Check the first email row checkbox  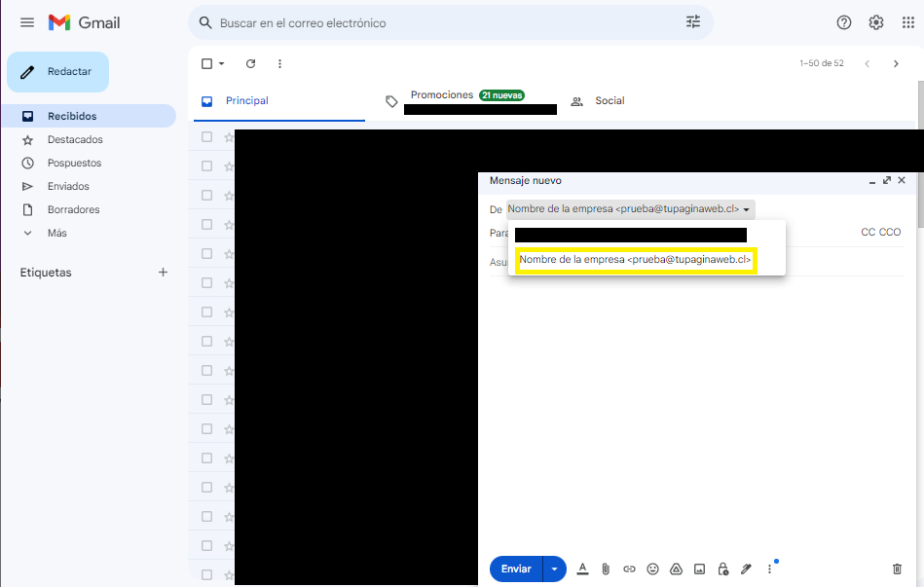[x=206, y=137]
